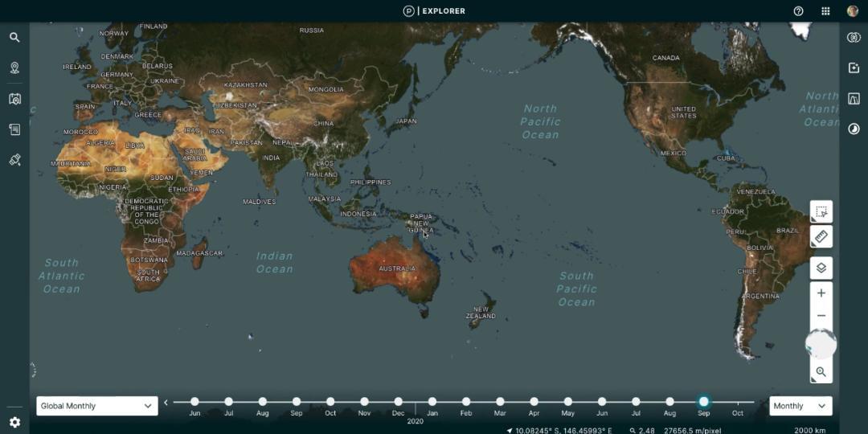Viewport: 868px width, 434px height.
Task: Select the May timeline marker
Action: coord(568,402)
